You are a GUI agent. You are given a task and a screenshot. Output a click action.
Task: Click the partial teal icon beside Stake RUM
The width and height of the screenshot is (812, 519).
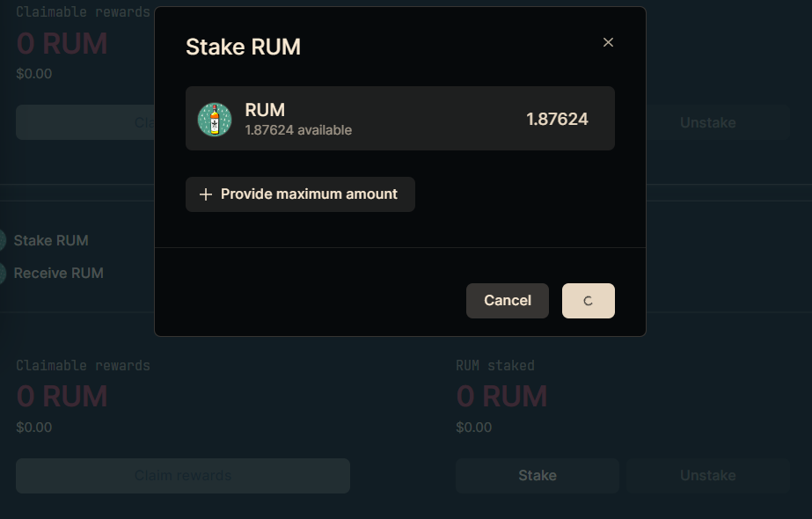[3, 240]
